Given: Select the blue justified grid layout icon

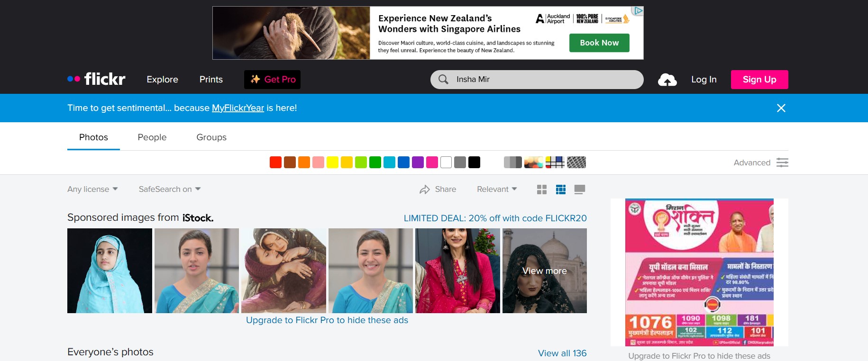Looking at the screenshot, I should point(561,190).
